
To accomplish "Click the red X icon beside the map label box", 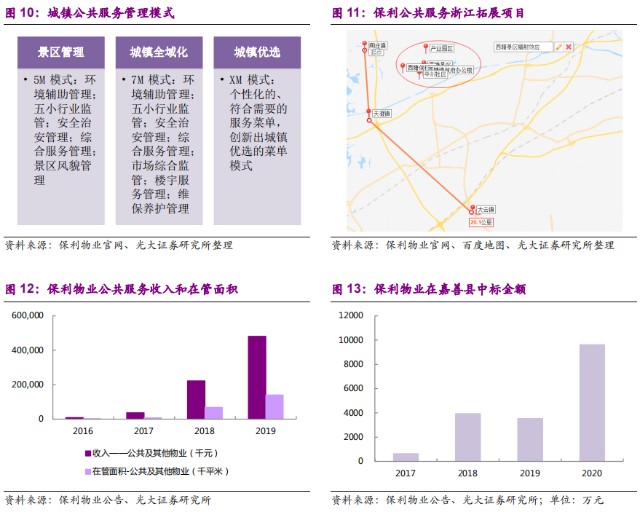I will click(x=568, y=47).
